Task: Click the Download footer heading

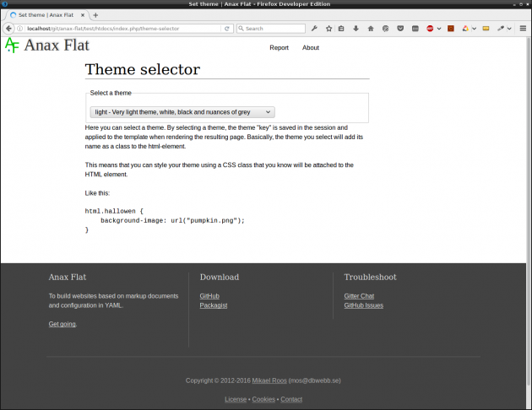Action: point(220,278)
